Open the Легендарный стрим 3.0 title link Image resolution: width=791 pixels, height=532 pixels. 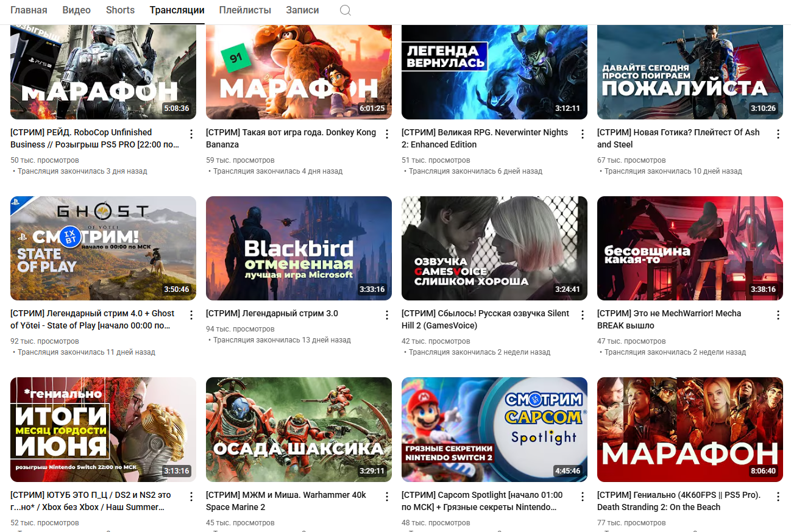272,313
